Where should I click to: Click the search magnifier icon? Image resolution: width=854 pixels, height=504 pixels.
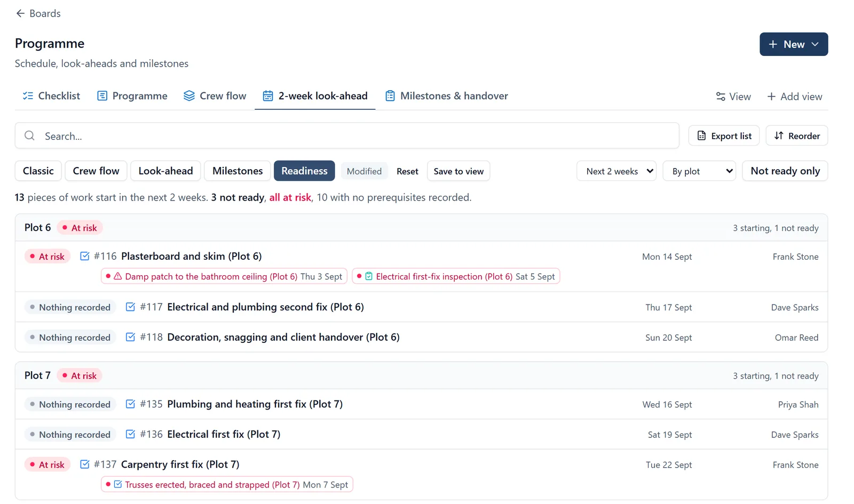pos(30,136)
